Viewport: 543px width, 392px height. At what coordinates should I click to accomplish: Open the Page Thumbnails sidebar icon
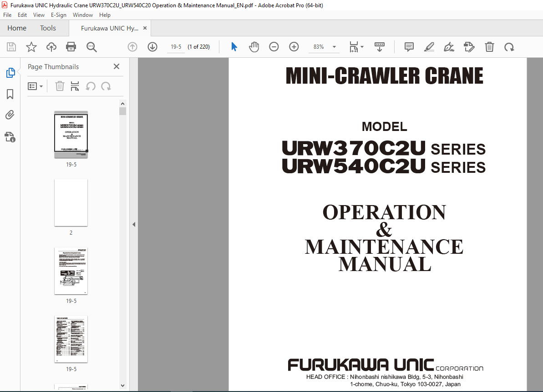tap(10, 73)
